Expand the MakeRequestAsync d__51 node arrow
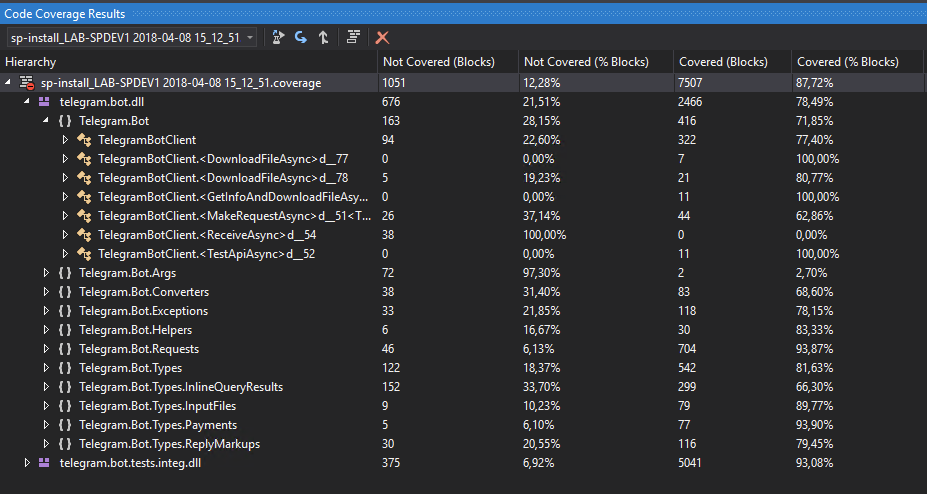Image resolution: width=927 pixels, height=494 pixels. coord(65,216)
